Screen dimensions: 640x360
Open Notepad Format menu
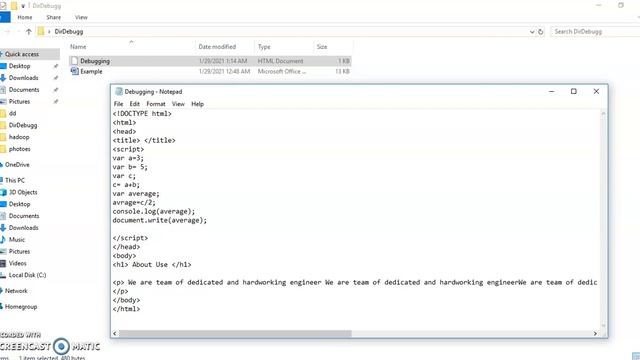[156, 104]
